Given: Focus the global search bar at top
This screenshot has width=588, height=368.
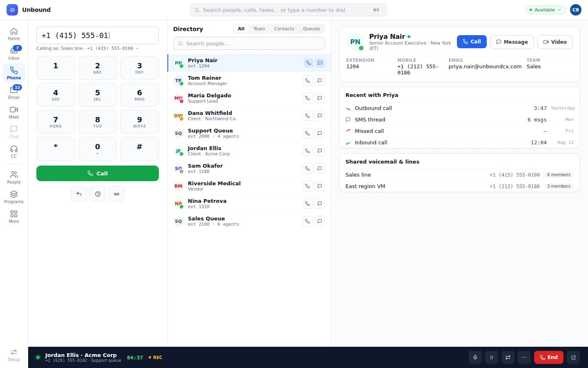Looking at the screenshot, I should coord(288,10).
